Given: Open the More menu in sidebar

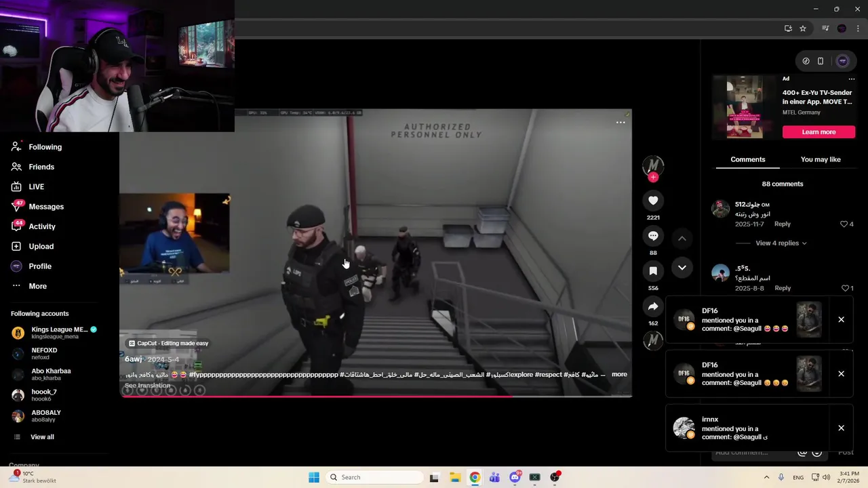Looking at the screenshot, I should 29,286.
